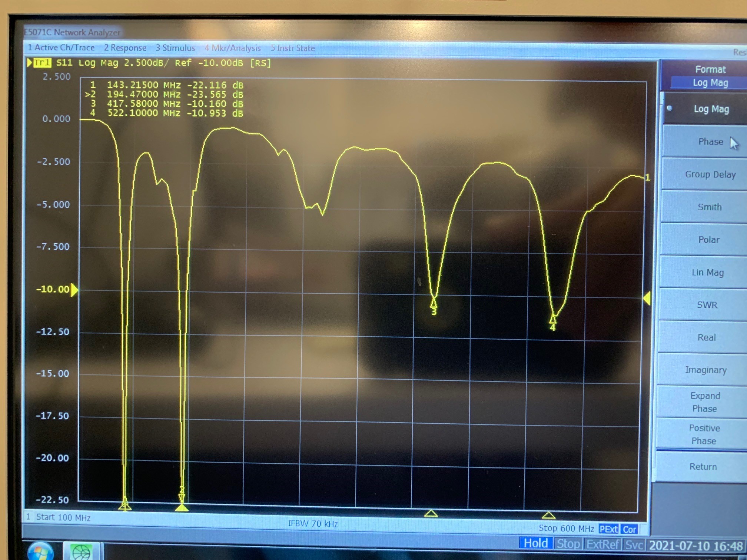This screenshot has height=560, width=747.
Task: Click the IFBW 70 kHz readout
Action: click(313, 524)
